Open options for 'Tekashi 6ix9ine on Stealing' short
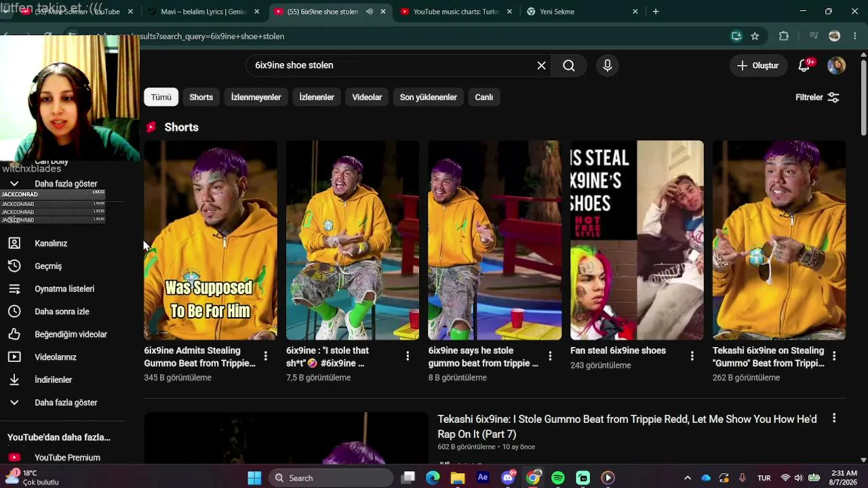Screen dimensions: 868x488 click(x=834, y=356)
